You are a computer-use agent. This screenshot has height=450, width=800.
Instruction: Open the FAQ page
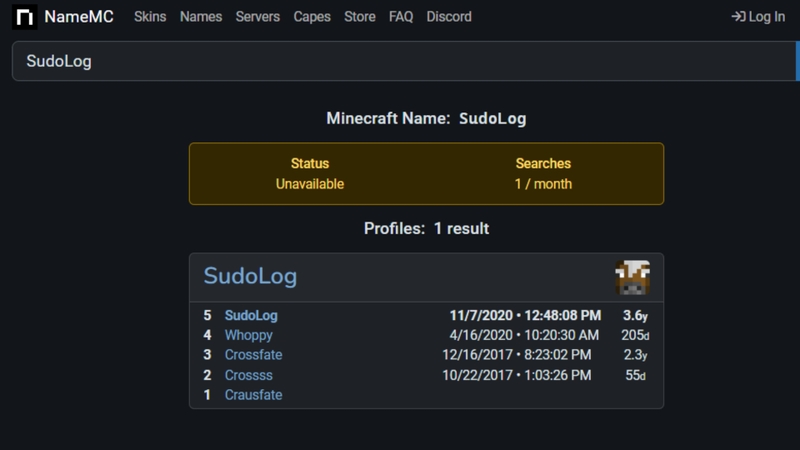(401, 17)
